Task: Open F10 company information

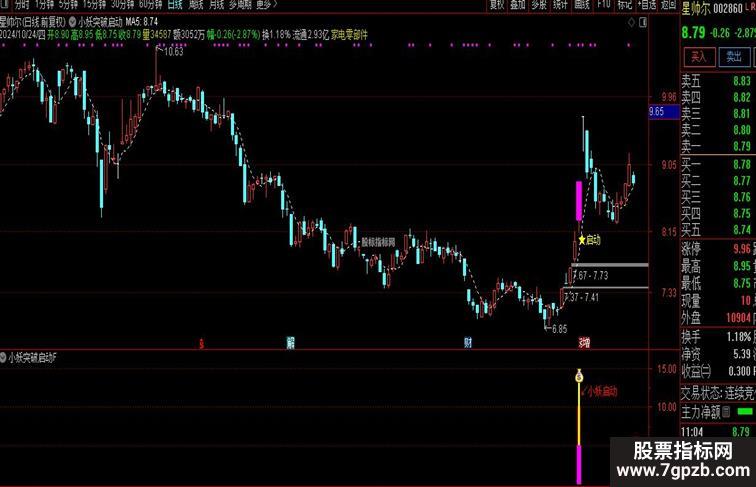Action: (604, 5)
